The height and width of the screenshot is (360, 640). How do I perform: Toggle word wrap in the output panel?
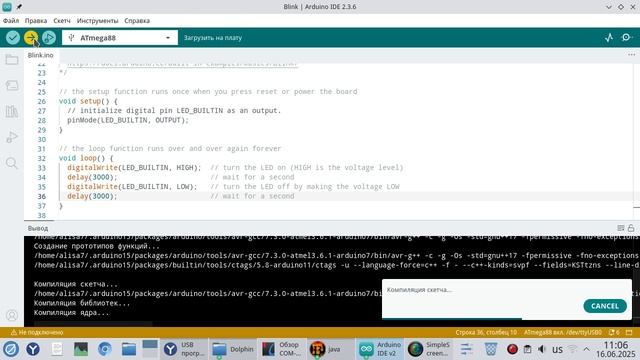point(621,228)
